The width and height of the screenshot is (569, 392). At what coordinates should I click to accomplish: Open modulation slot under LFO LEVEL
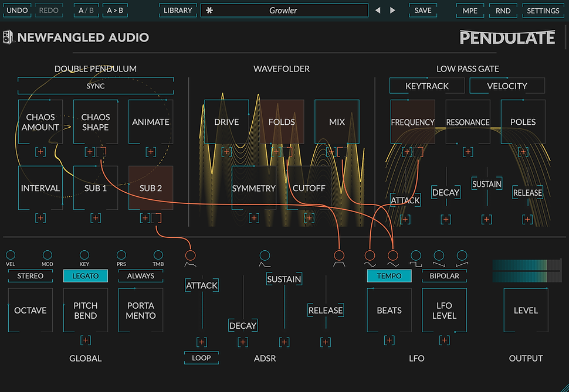(x=444, y=340)
